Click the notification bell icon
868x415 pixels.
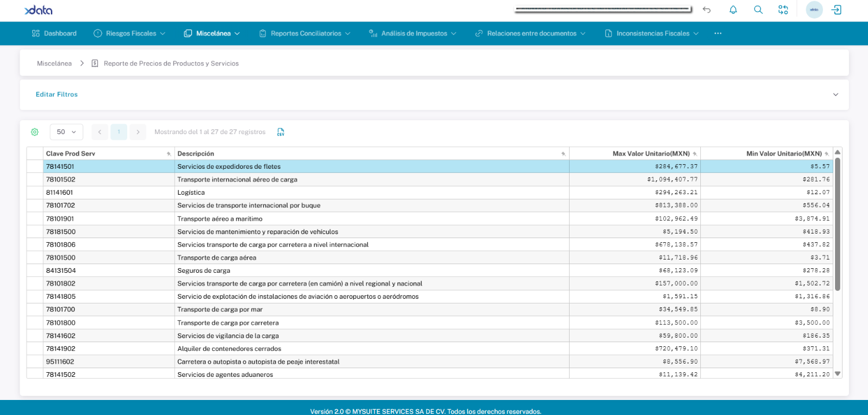click(x=733, y=10)
